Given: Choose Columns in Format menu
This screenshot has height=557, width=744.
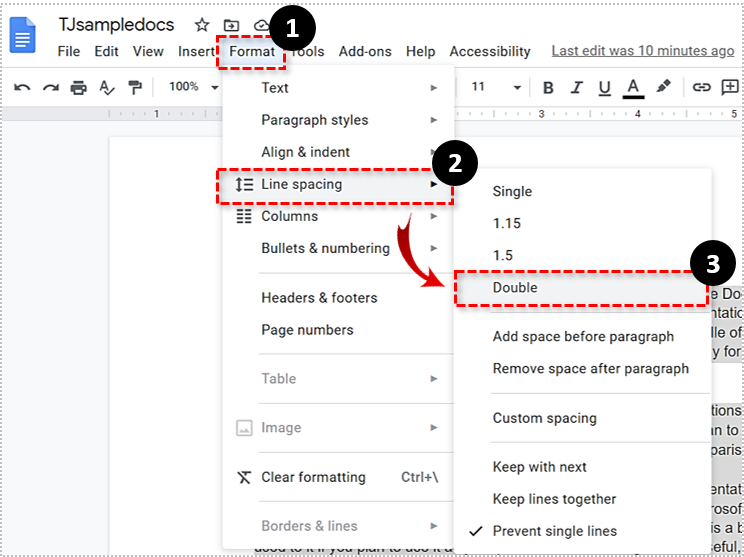Looking at the screenshot, I should click(338, 216).
